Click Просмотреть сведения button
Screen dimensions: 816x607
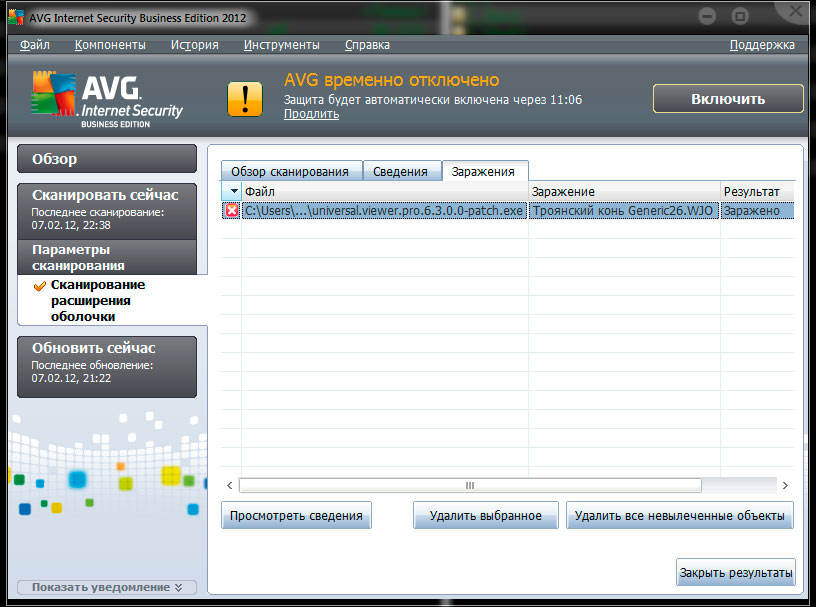click(296, 515)
